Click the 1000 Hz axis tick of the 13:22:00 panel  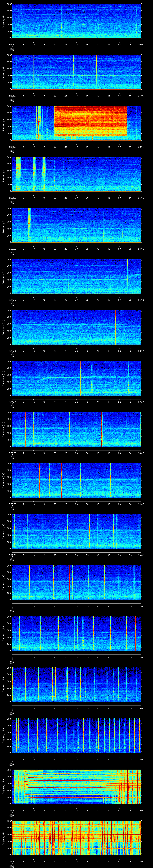click(x=8, y=157)
